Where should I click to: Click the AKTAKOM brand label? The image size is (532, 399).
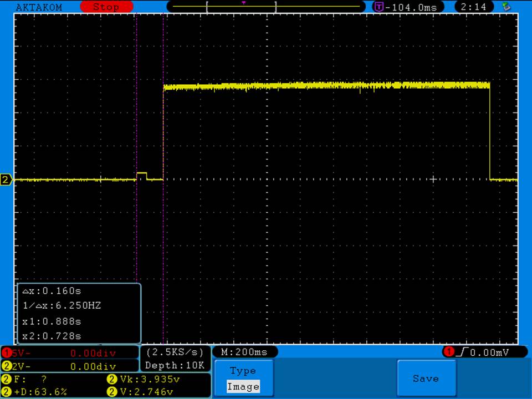pyautogui.click(x=39, y=7)
